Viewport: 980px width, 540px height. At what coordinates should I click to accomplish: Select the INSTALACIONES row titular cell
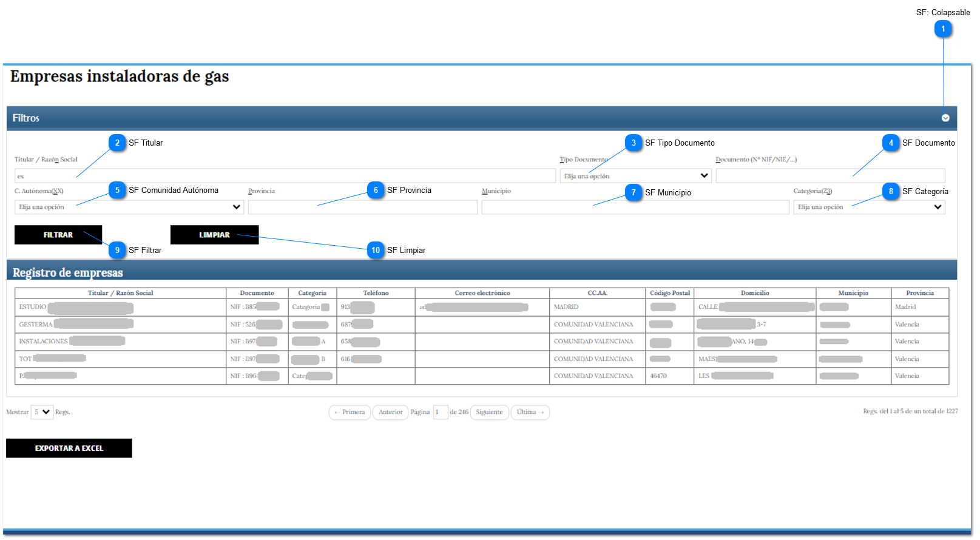pyautogui.click(x=120, y=342)
